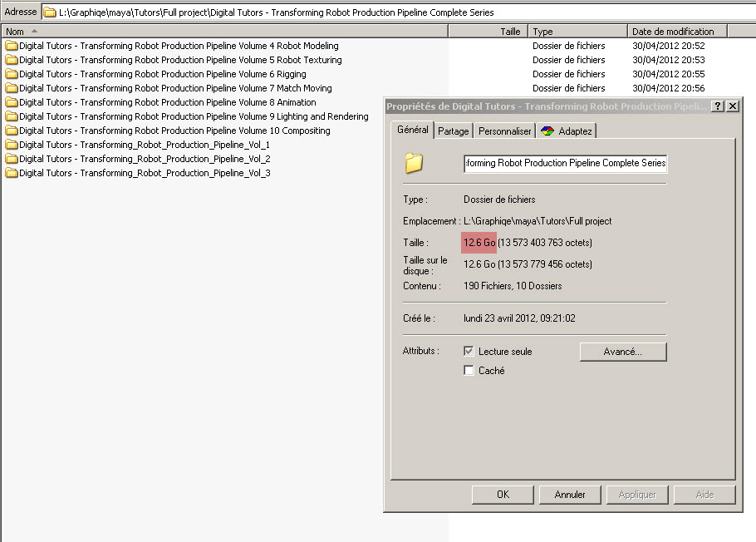Select the Volume 4 Robot Modeling folder name

pyautogui.click(x=179, y=46)
